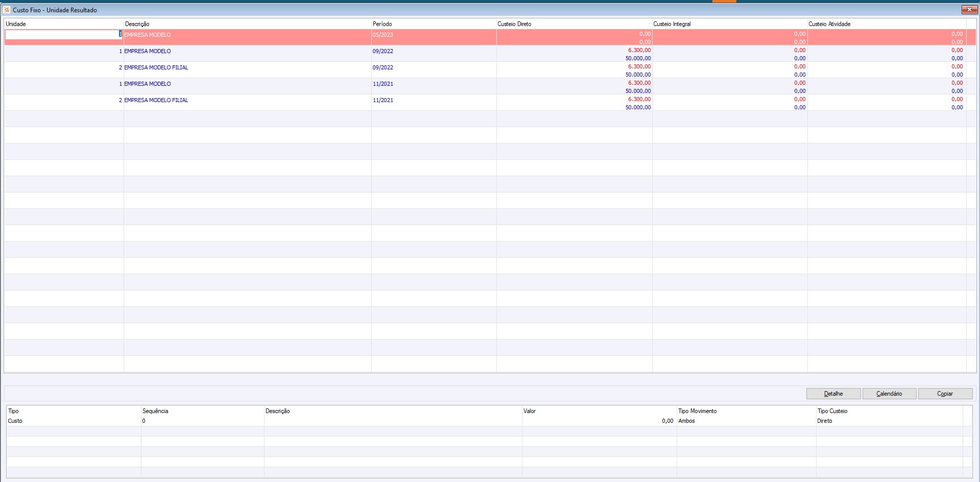Close the Custo Fixo - Unidade Resultado window

point(969,10)
